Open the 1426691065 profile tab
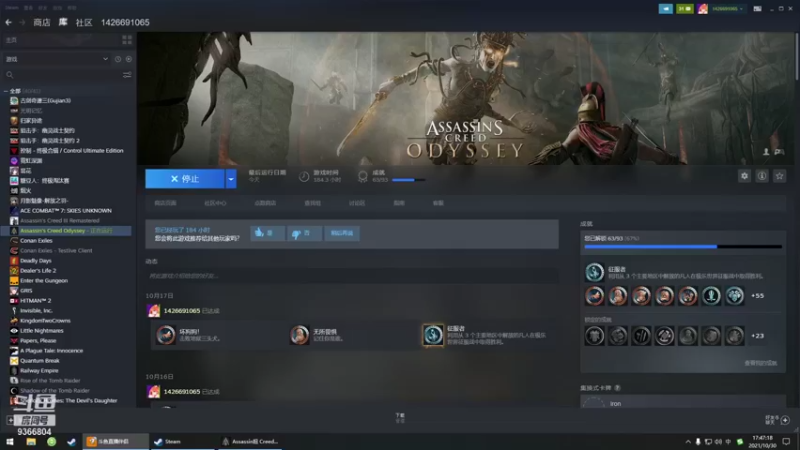This screenshot has width=800, height=450. [125, 22]
